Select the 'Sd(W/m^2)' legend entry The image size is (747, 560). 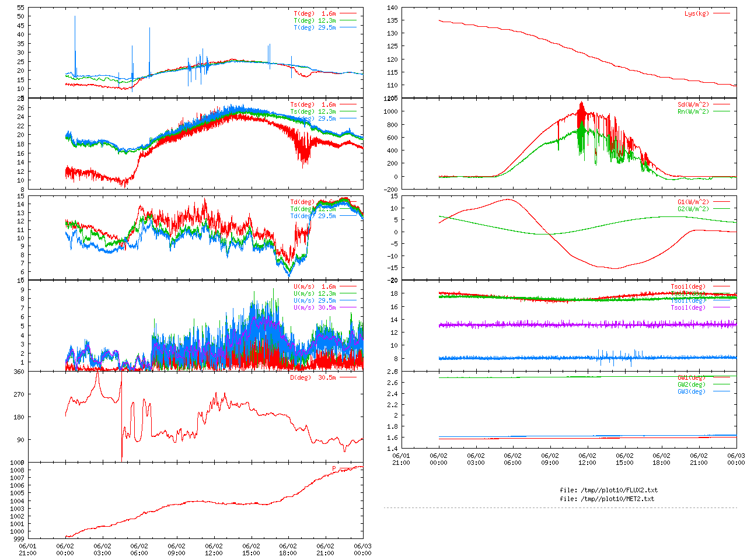693,105
